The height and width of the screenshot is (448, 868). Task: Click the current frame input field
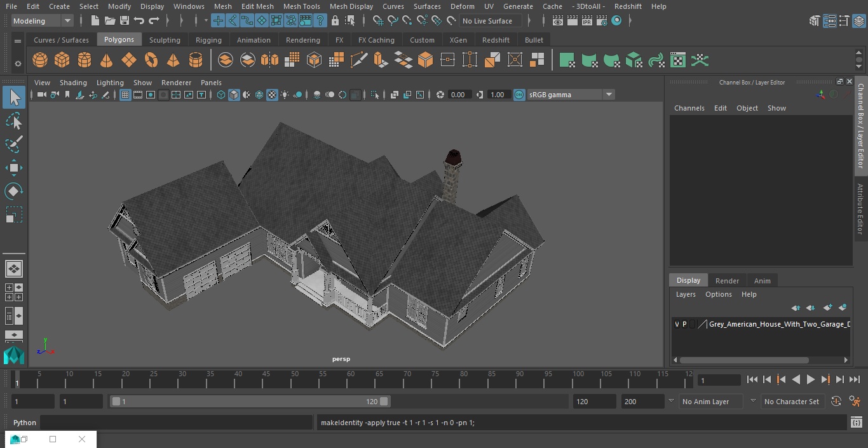[x=719, y=380]
